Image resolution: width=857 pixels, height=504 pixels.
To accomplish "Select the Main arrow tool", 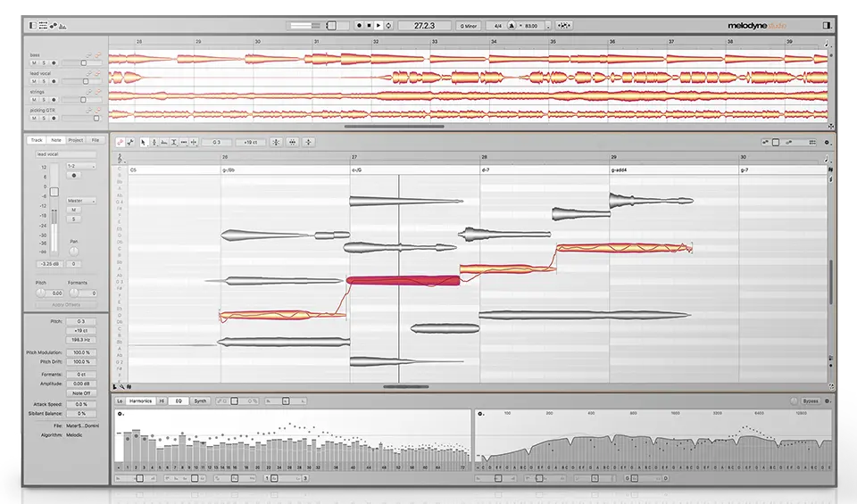I will pos(143,142).
